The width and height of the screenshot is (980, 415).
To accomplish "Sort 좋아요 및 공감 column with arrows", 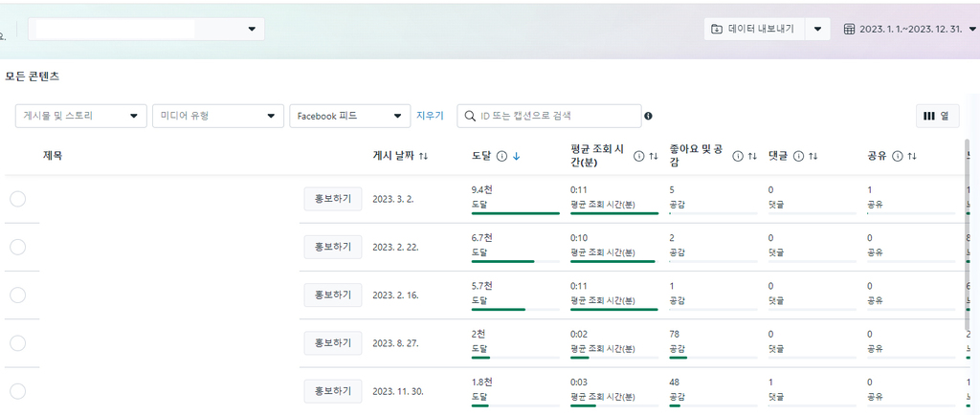I will tap(752, 157).
